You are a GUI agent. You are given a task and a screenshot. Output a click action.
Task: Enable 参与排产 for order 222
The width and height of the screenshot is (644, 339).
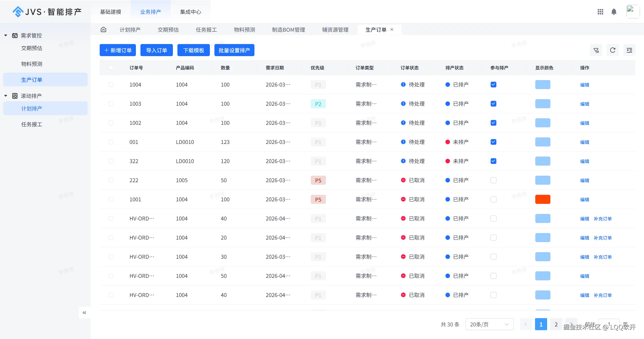(x=493, y=180)
